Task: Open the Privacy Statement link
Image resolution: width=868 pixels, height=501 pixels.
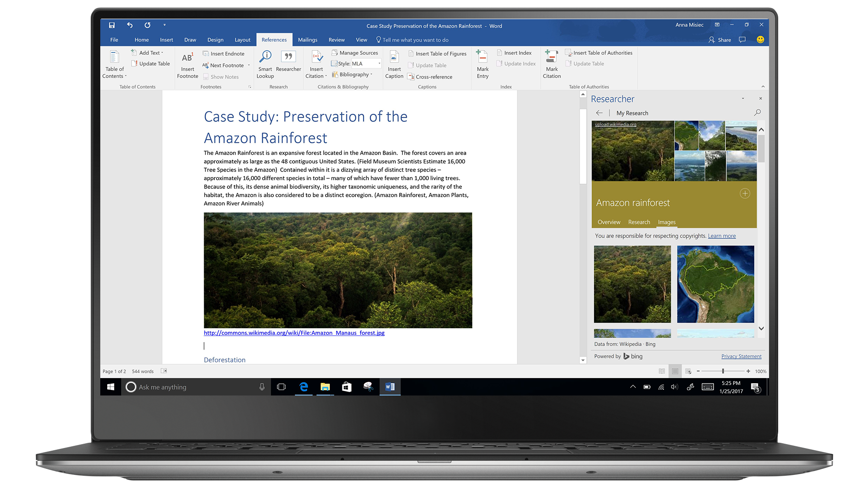Action: pos(741,356)
